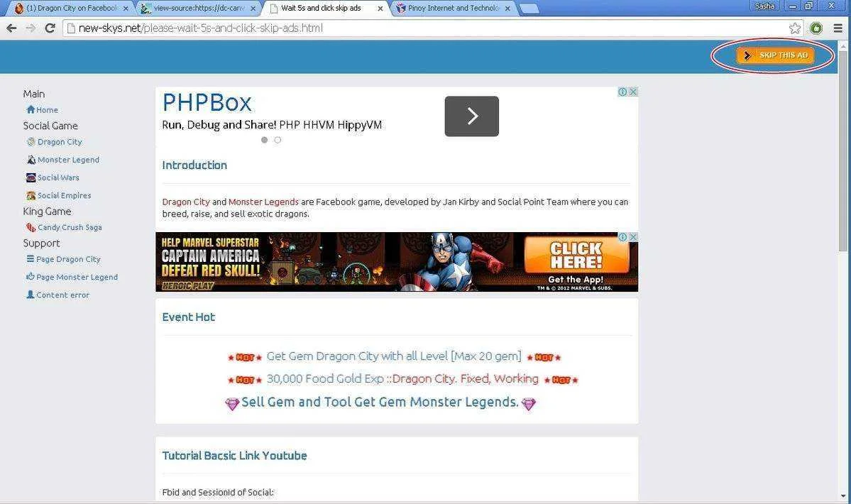Click the CLICK HERE button in Marvel ad
The height and width of the screenshot is (504, 851).
(576, 256)
